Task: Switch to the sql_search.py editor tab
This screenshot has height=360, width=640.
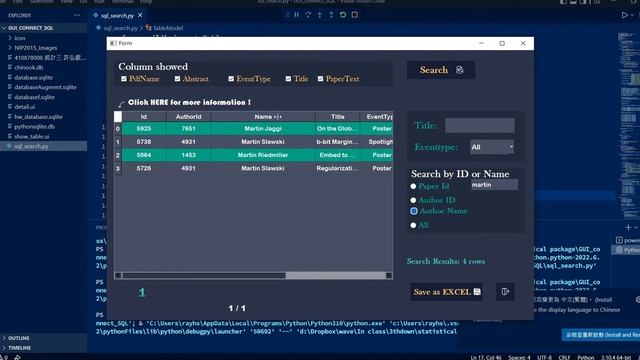Action: [x=118, y=15]
